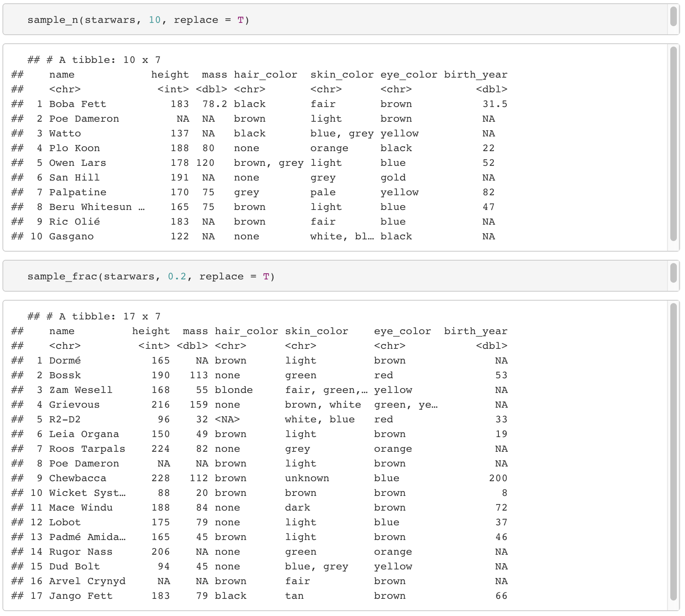Click 'Watto' name cell

(65, 134)
